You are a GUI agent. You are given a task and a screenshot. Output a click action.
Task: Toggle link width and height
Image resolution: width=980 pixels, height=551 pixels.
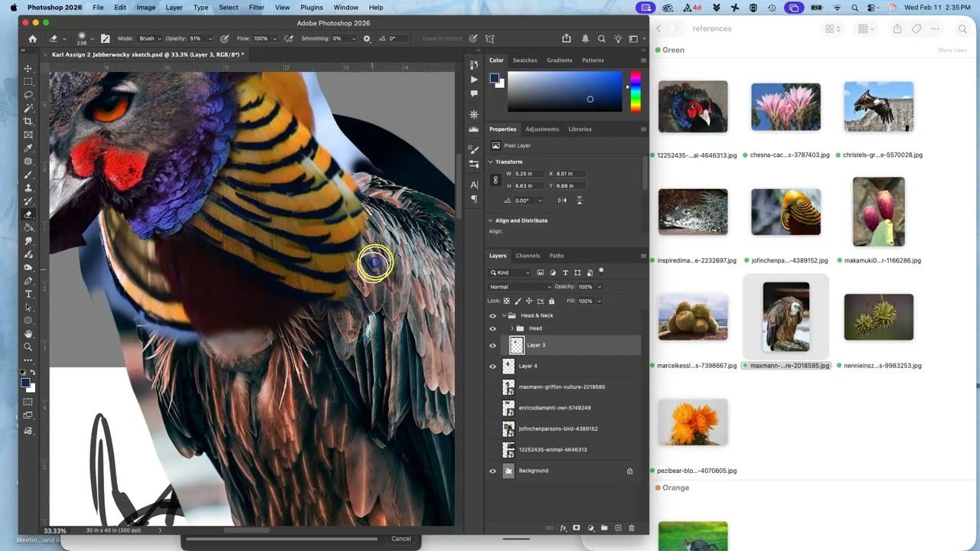click(495, 180)
